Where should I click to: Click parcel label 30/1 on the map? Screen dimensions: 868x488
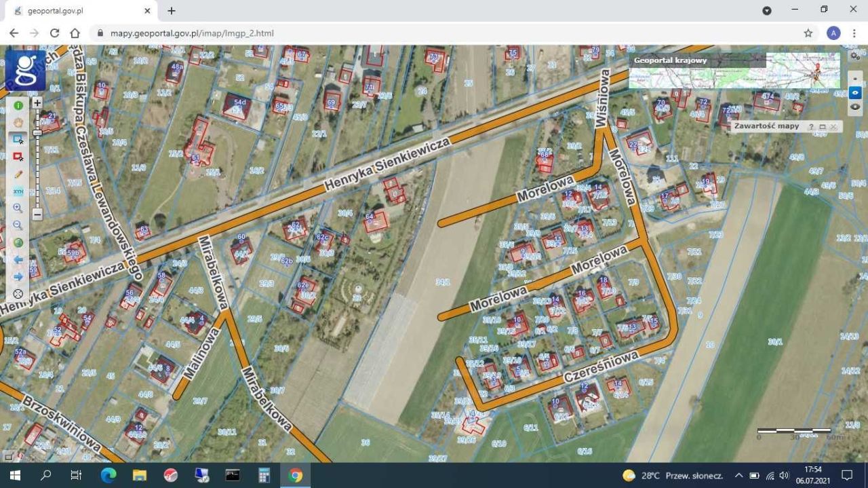point(775,341)
